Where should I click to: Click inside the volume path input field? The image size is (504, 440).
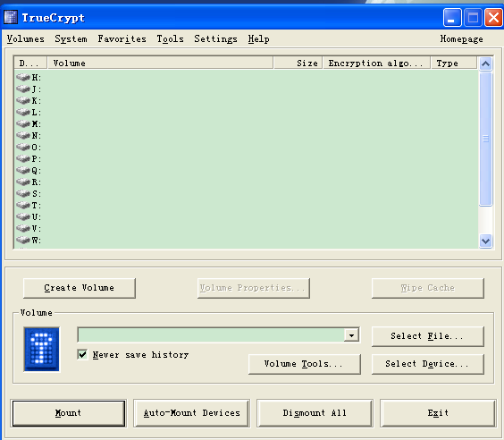(211, 335)
